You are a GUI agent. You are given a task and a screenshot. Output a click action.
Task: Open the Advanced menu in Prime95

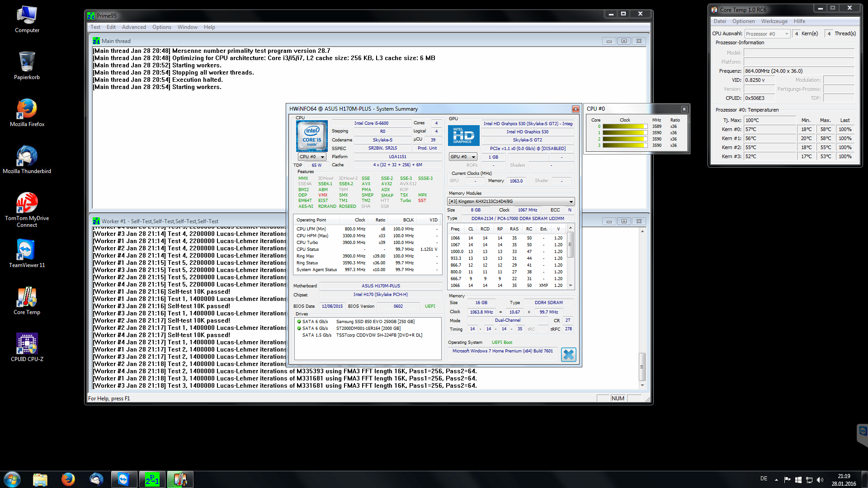coord(134,27)
